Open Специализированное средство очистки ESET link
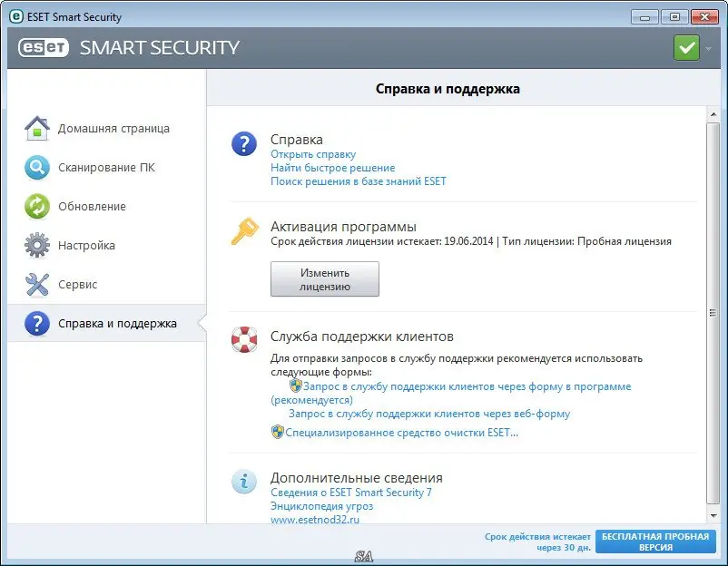This screenshot has width=728, height=566. tap(401, 433)
